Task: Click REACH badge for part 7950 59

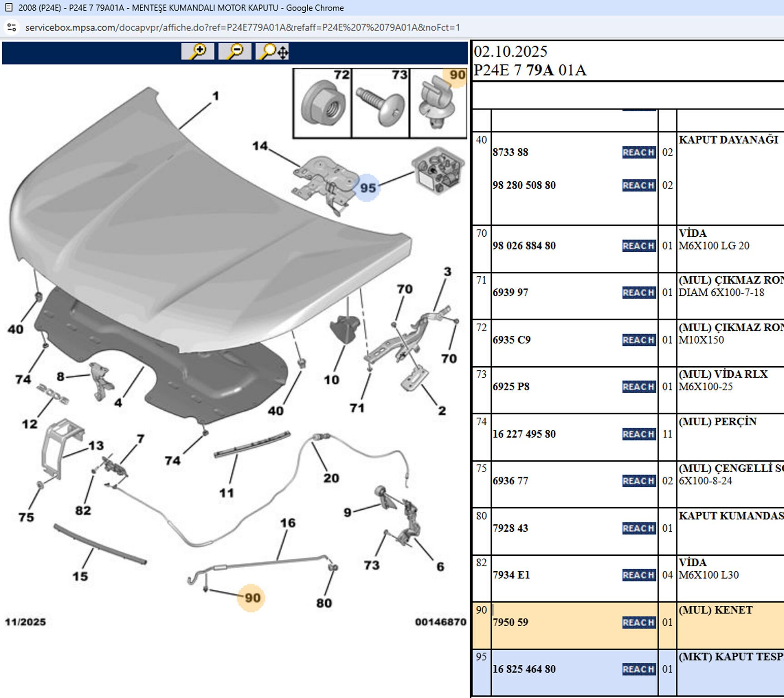Action: point(639,623)
